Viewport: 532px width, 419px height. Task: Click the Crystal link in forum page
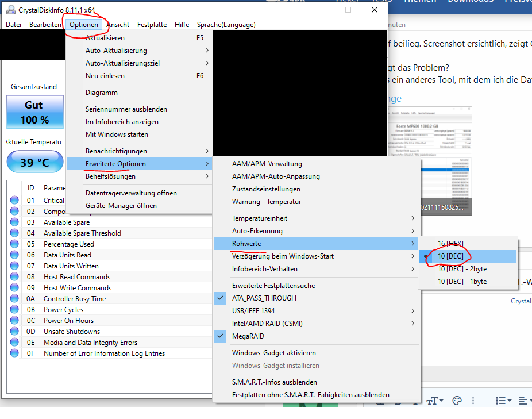coord(521,301)
